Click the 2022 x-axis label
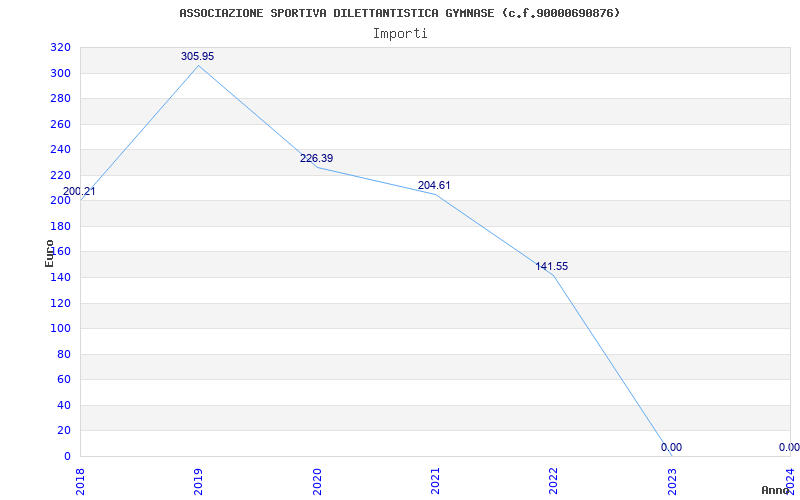 coord(554,482)
